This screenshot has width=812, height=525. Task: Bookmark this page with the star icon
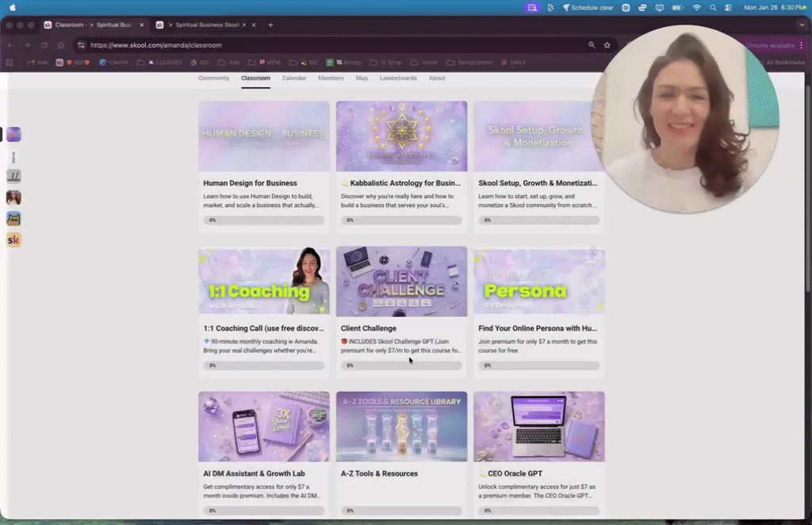tap(607, 45)
